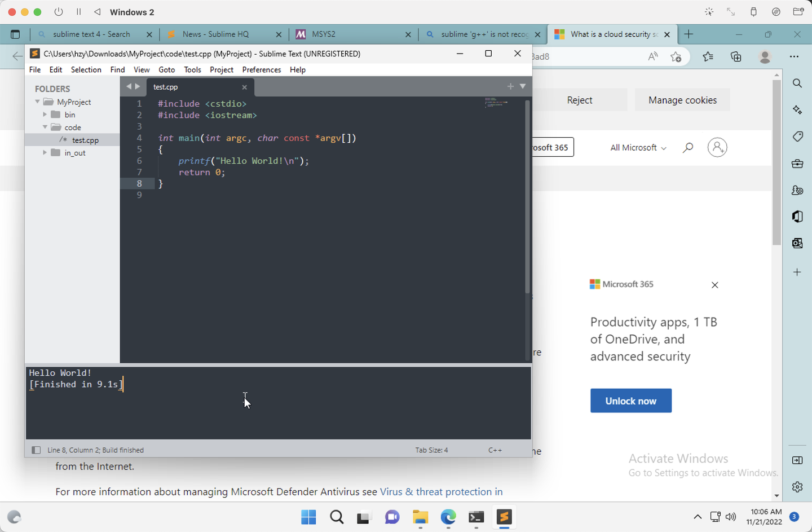This screenshot has width=812, height=532.
Task: Open Windows search from the taskbar
Action: (336, 517)
